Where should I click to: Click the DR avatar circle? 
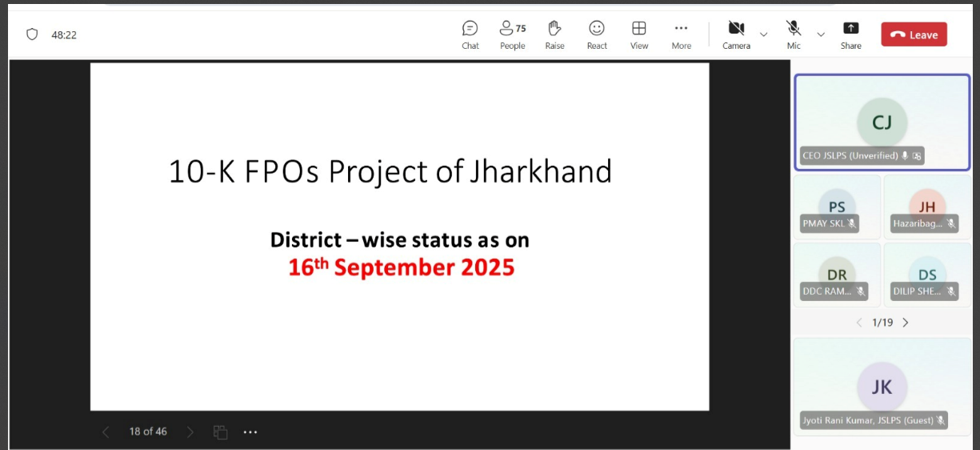(x=837, y=274)
